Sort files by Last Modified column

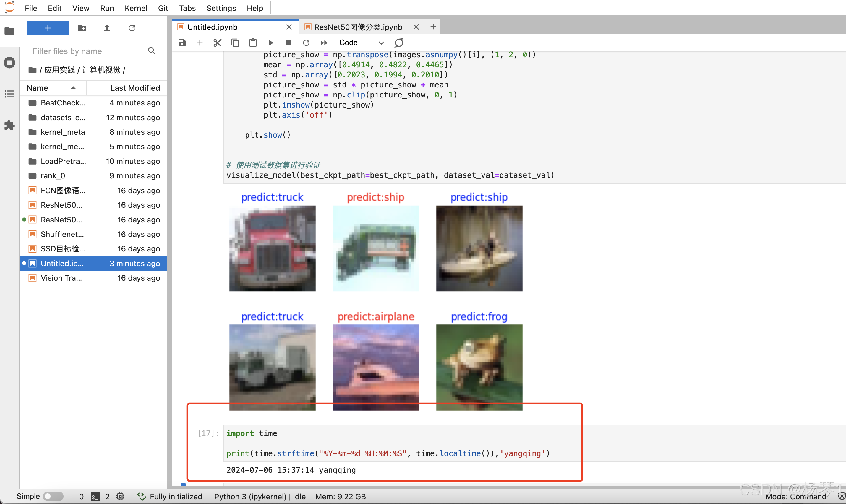(135, 88)
